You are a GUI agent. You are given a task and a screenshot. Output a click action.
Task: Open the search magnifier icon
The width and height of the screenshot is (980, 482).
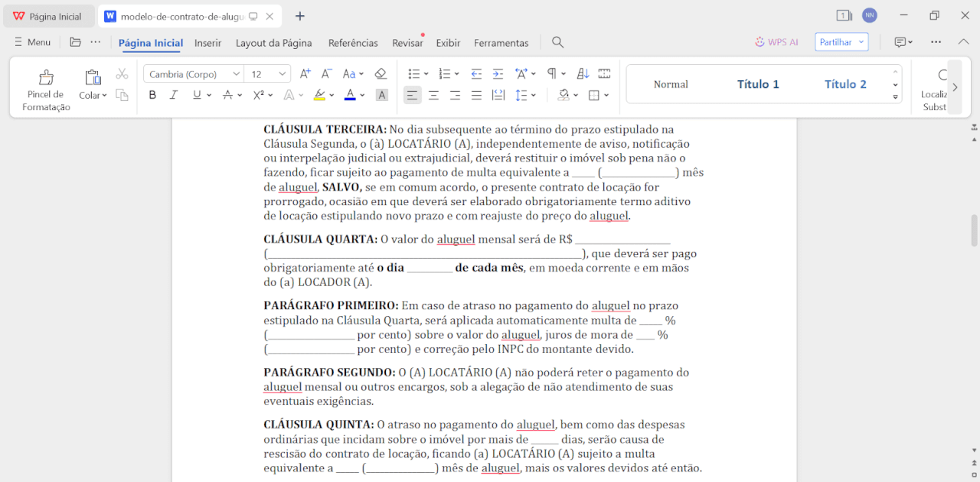[558, 42]
